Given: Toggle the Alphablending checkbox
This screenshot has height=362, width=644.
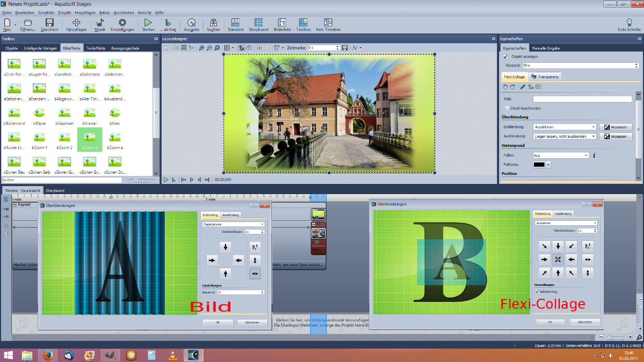Looking at the screenshot, I should 537,291.
